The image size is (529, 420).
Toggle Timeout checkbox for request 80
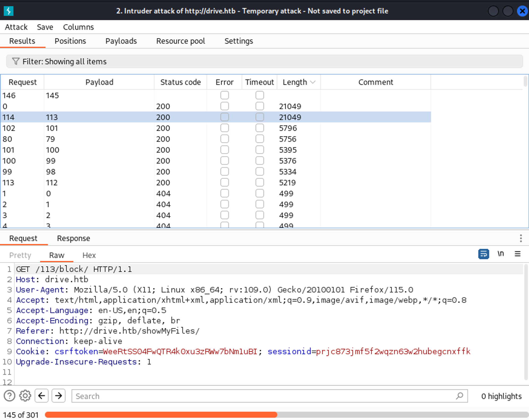click(260, 139)
